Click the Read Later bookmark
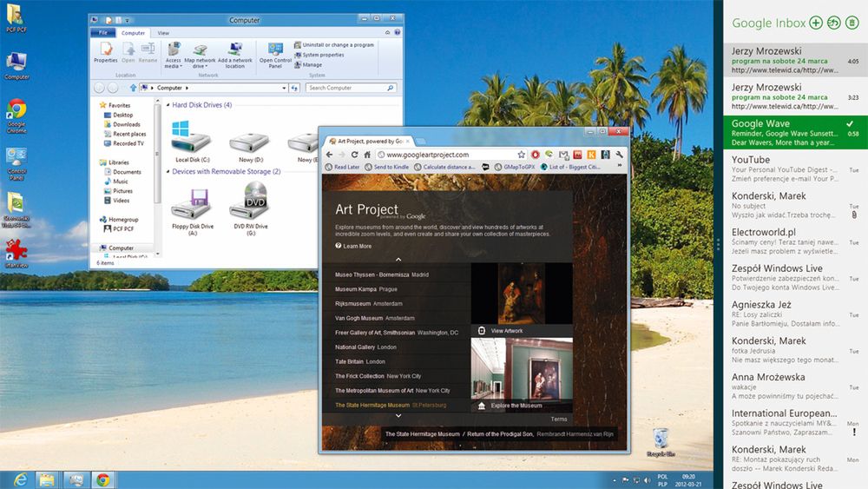Viewport: 868px width, 489px height. [343, 167]
